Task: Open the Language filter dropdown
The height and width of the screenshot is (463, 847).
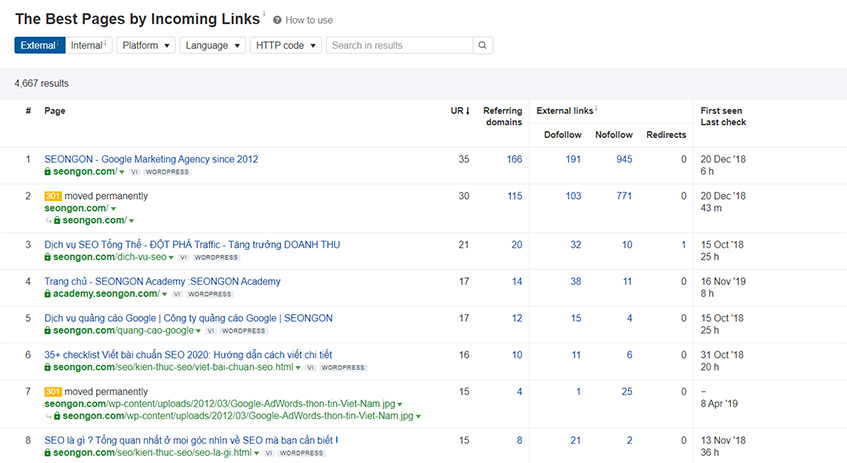Action: click(212, 45)
